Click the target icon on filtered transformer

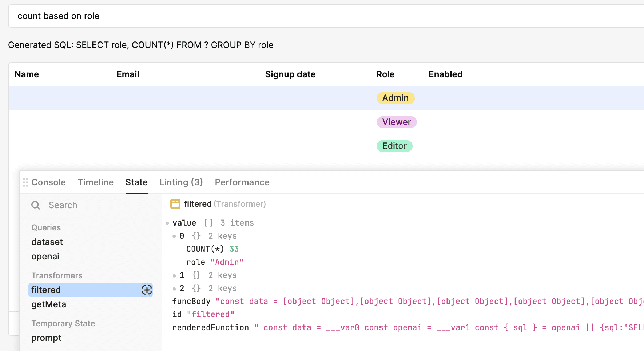point(147,290)
